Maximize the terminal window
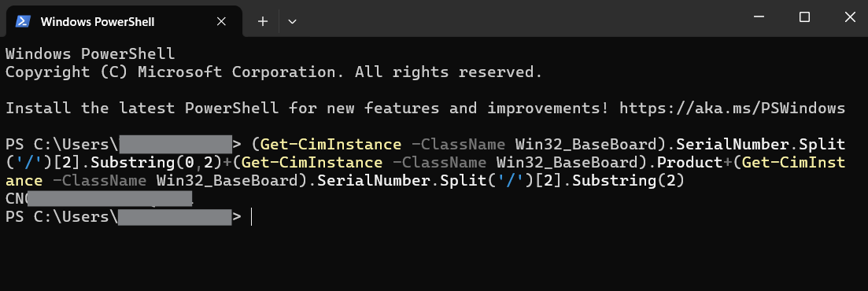The image size is (868, 291). pyautogui.click(x=804, y=17)
